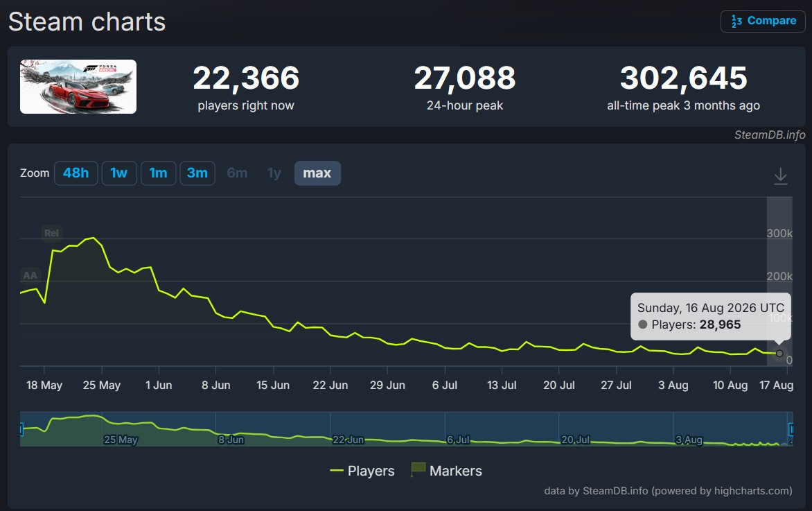Viewport: 812px width, 511px height.
Task: Click the 17 Aug axis label
Action: (x=776, y=385)
